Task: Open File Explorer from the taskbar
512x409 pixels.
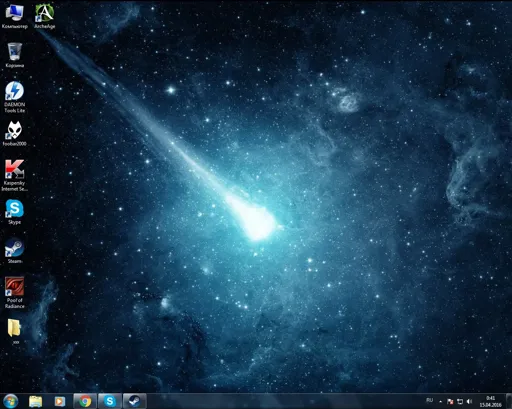Action: (35, 401)
